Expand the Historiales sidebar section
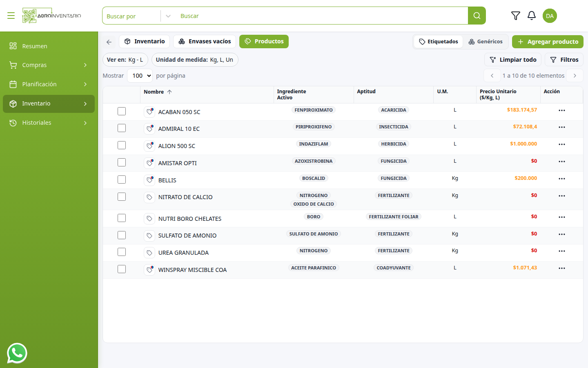The image size is (588, 368). [x=49, y=123]
